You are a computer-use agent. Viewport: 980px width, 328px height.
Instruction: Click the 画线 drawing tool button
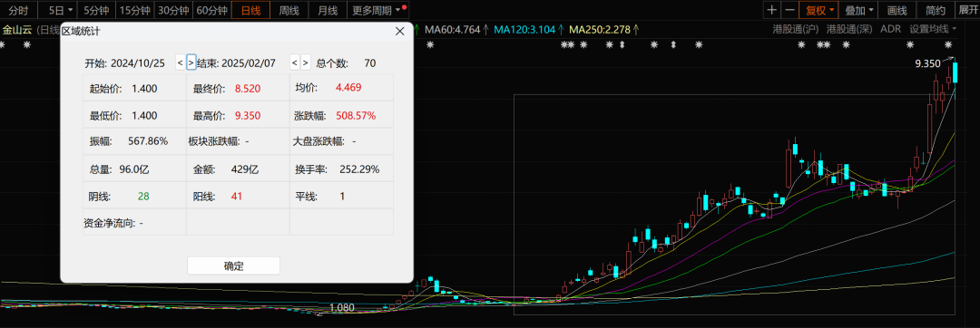[897, 10]
